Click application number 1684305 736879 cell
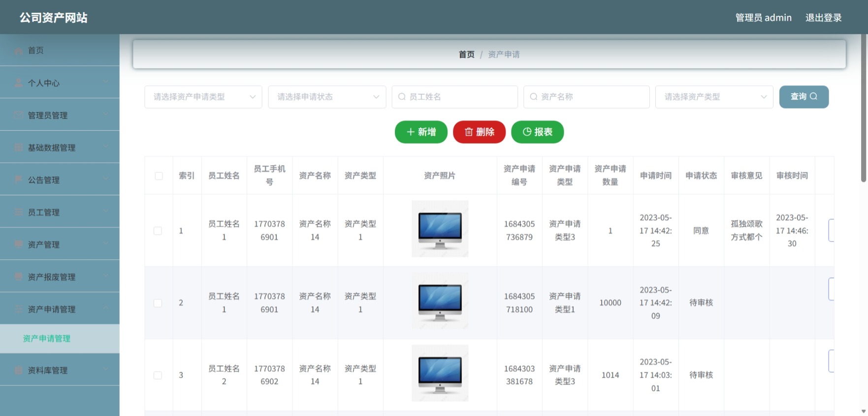Screen dimensions: 868x416 click(x=519, y=231)
